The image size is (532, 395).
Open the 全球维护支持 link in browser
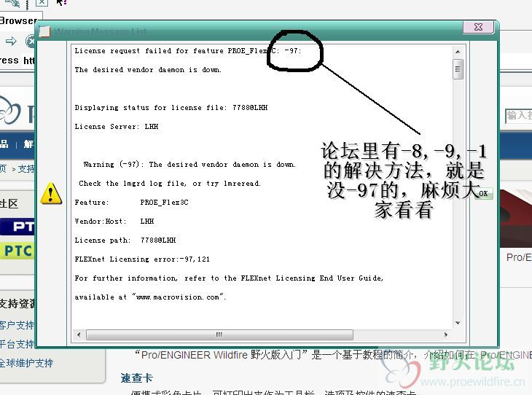click(x=26, y=364)
